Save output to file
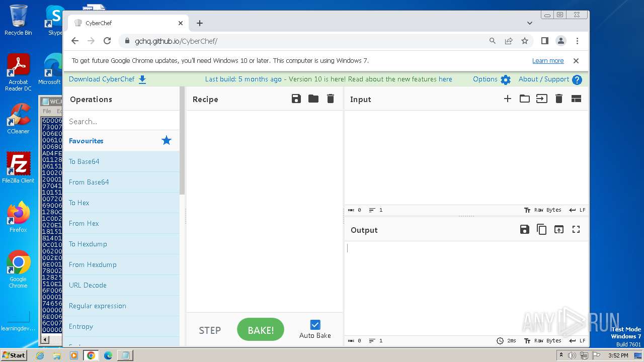644x362 pixels. pyautogui.click(x=525, y=230)
